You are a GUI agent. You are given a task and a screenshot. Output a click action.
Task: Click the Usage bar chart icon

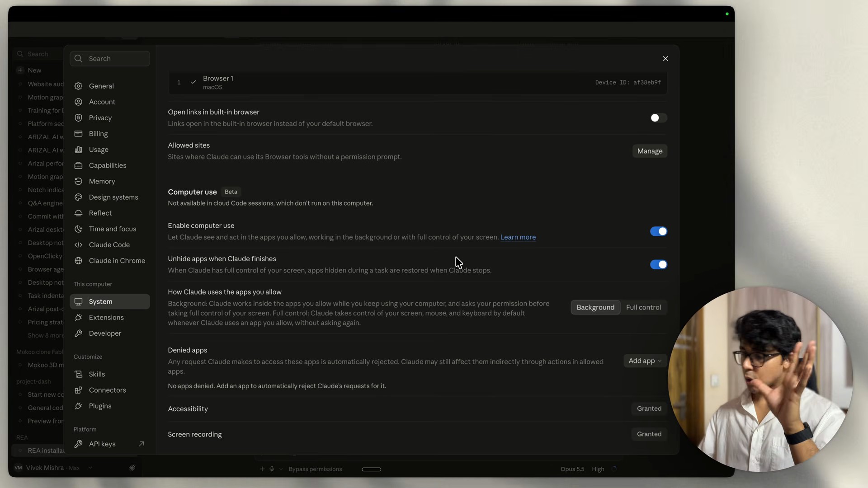pos(78,150)
